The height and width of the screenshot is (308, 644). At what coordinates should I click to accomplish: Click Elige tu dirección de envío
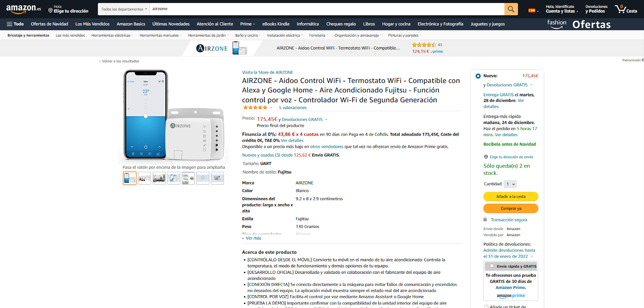click(x=511, y=157)
